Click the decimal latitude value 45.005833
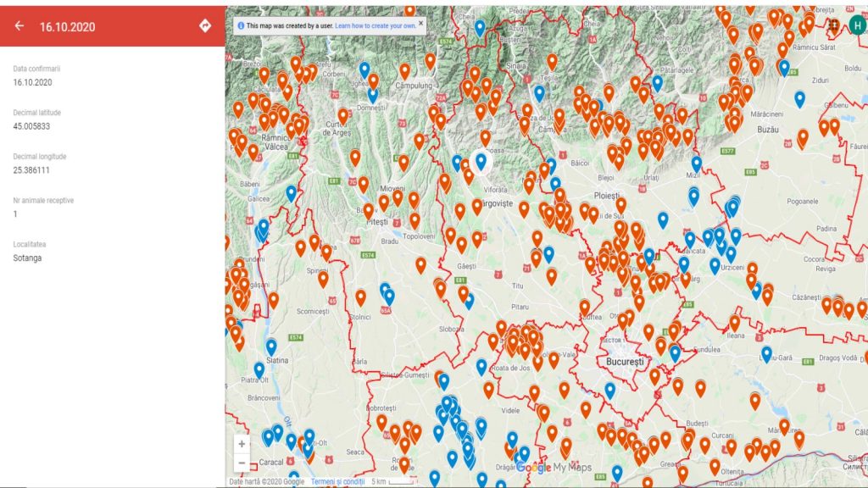 tap(31, 126)
